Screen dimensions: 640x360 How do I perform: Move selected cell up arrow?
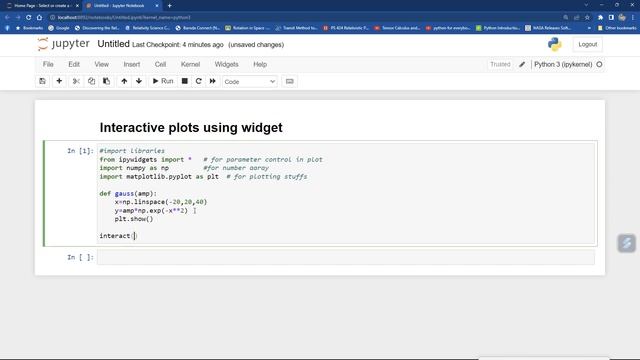(124, 81)
